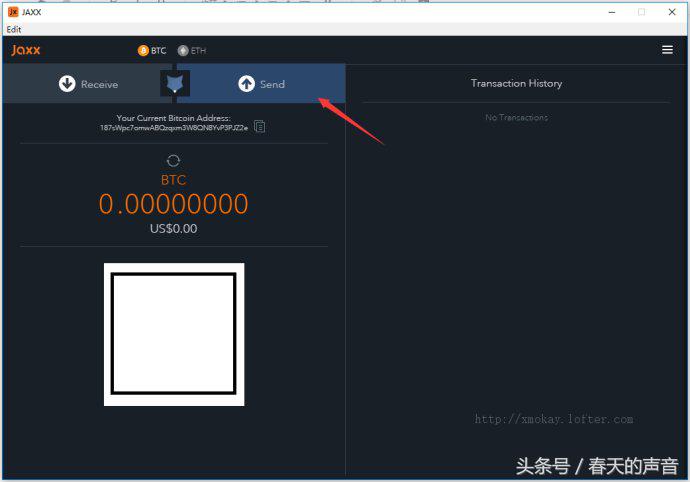Minimize the JAXX window
690x482 pixels.
pyautogui.click(x=612, y=12)
